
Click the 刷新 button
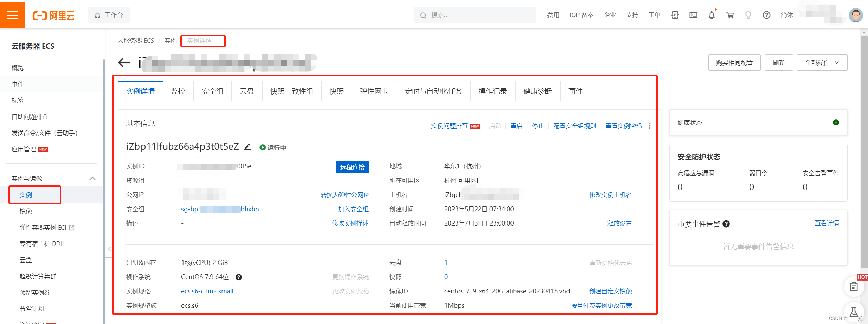[779, 62]
